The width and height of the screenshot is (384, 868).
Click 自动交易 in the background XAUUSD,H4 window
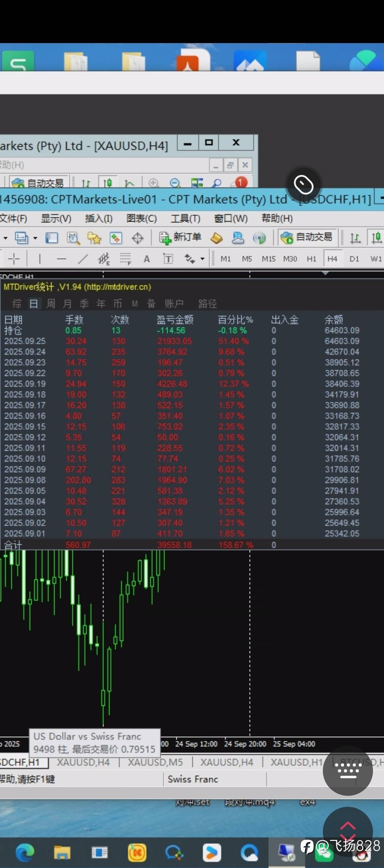point(38,183)
